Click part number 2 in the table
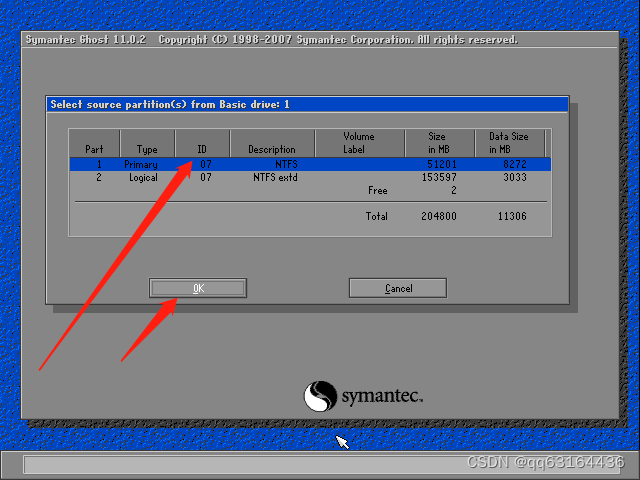The width and height of the screenshot is (640, 480). [99, 178]
